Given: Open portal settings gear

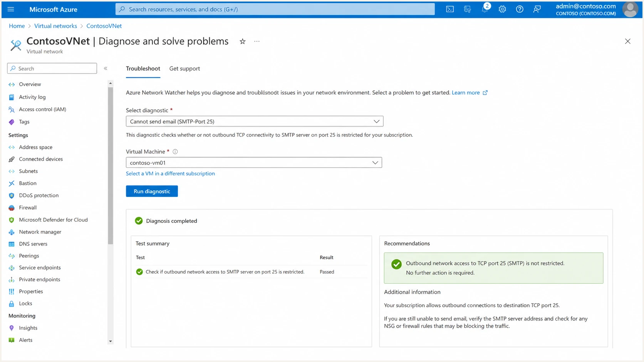Looking at the screenshot, I should 502,9.
